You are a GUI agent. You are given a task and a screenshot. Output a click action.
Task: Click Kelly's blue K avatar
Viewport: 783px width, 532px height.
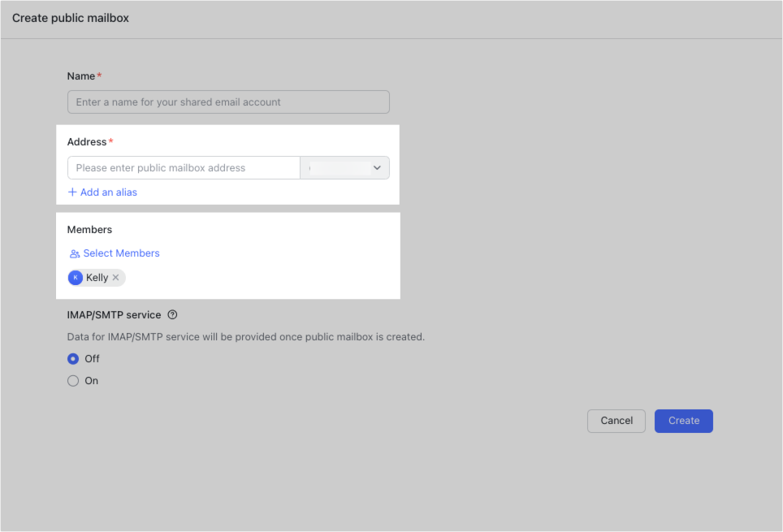pyautogui.click(x=76, y=277)
